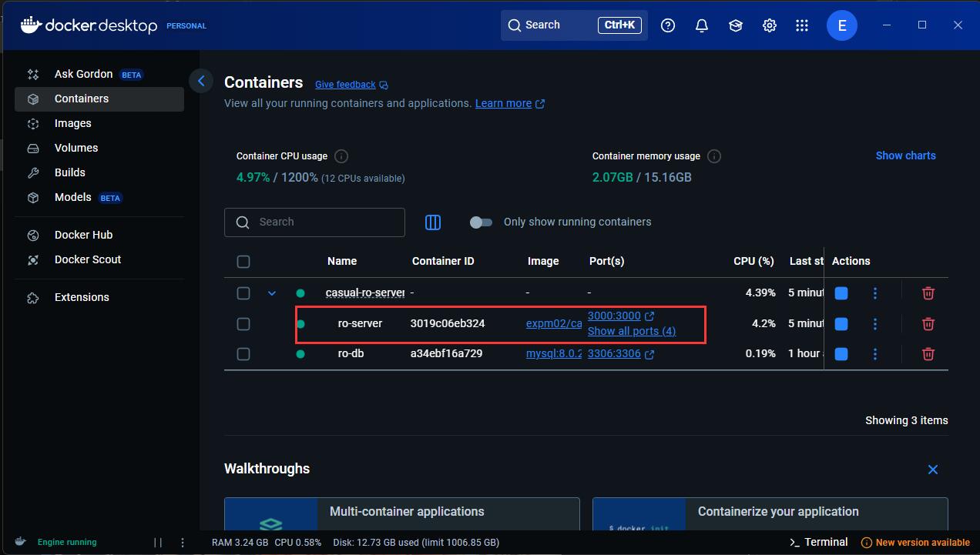Image resolution: width=980 pixels, height=555 pixels.
Task: Collapse the casual-ro-server group chevron
Action: pos(271,293)
